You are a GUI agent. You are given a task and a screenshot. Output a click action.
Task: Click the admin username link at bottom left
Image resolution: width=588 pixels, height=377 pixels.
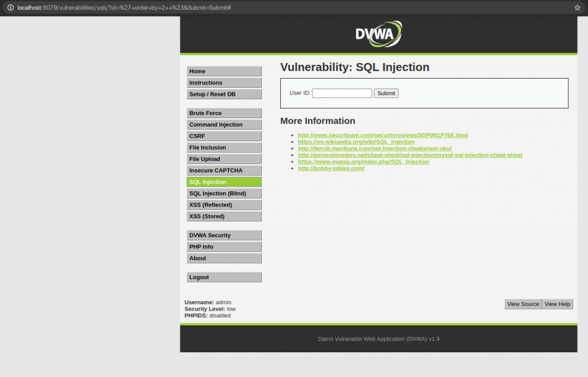[223, 302]
